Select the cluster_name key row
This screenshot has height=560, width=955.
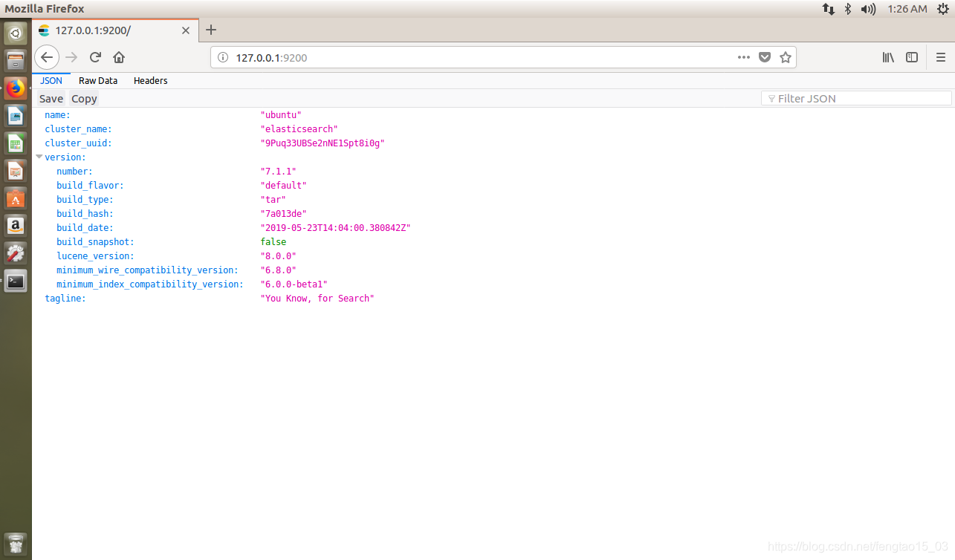pos(78,129)
